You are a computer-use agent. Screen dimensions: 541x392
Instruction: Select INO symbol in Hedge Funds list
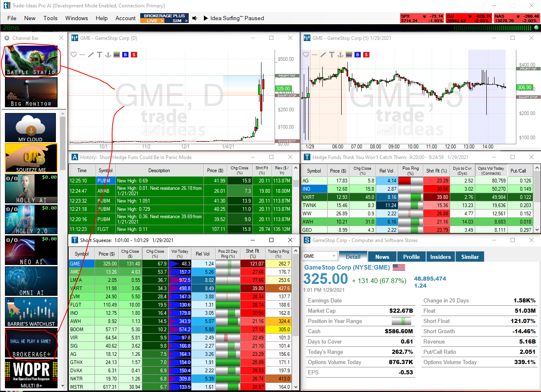pyautogui.click(x=314, y=189)
